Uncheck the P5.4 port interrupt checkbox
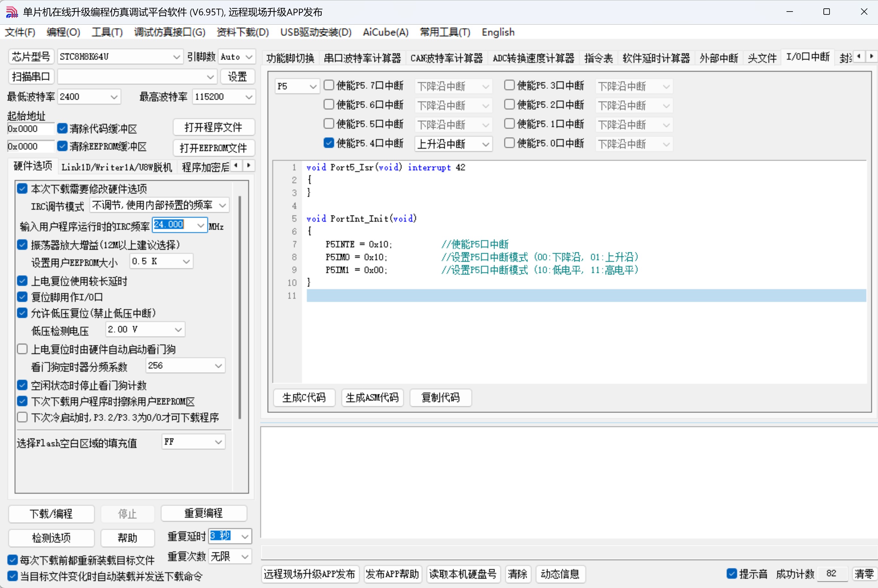Screen dimensions: 878x588 click(329, 143)
